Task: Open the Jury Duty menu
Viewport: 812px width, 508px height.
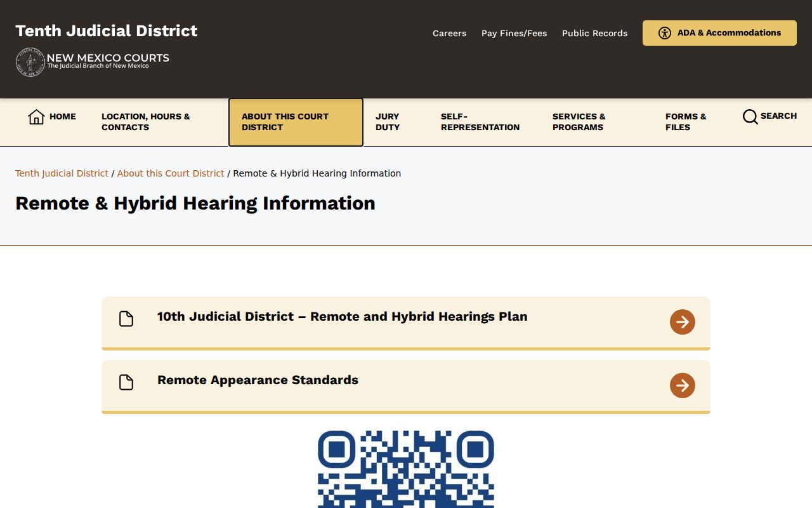Action: [x=395, y=122]
